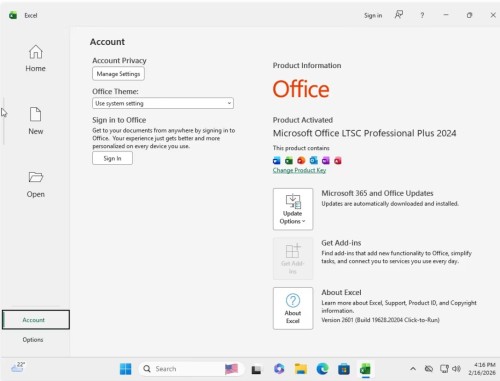Click the Product Activated label
Screen dimensions: 500x381
(x=303, y=120)
